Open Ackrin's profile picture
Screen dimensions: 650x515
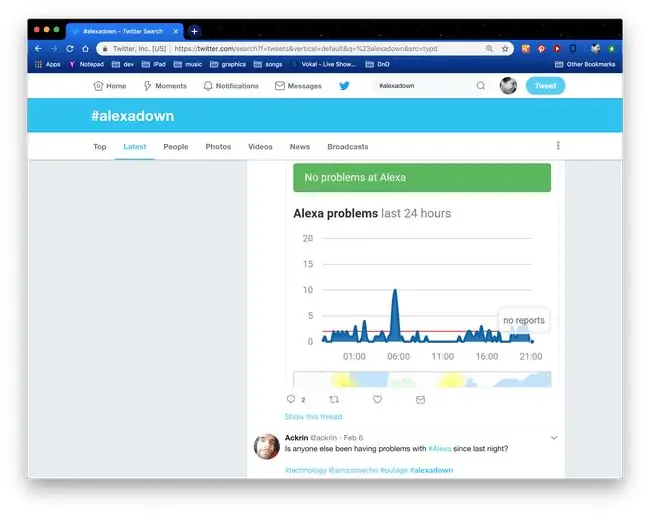pyautogui.click(x=267, y=447)
